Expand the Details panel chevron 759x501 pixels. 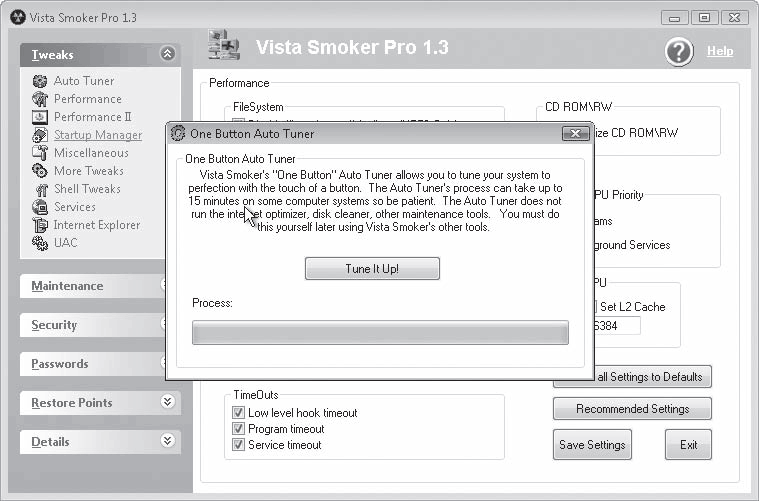(x=167, y=440)
